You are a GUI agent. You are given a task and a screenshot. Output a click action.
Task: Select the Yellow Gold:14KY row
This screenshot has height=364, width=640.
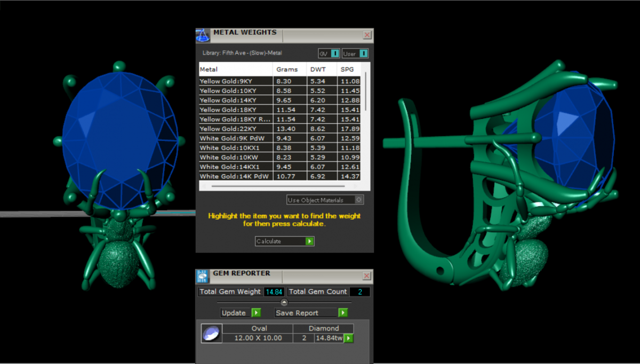click(x=235, y=100)
